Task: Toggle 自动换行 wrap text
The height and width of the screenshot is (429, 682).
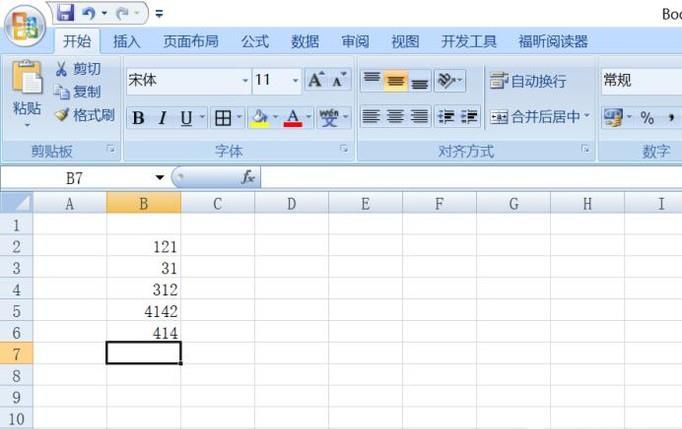Action: [528, 80]
